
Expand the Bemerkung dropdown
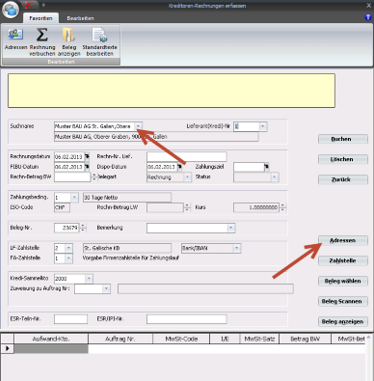coord(231,228)
